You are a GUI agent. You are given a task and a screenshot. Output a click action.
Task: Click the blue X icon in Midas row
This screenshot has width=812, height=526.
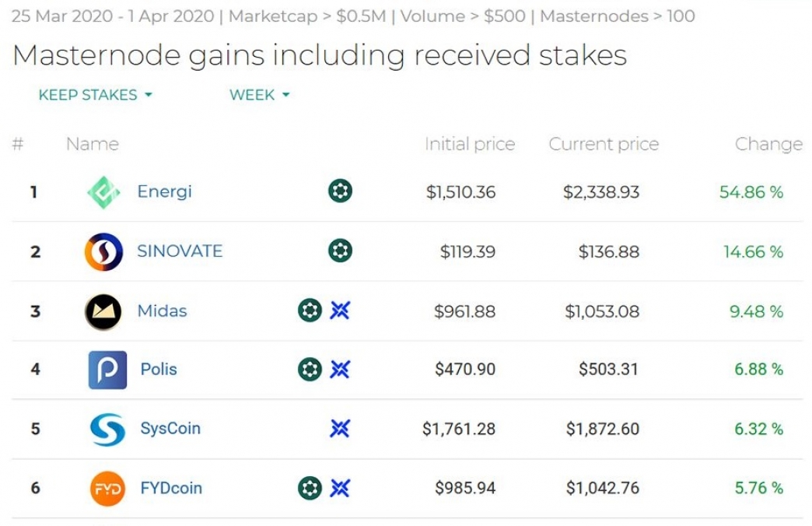click(340, 311)
